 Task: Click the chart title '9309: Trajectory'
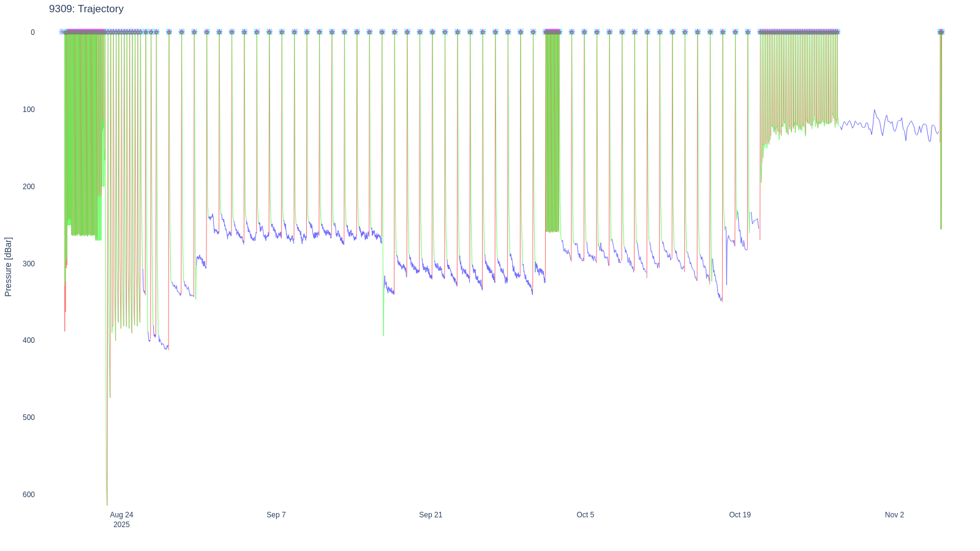pyautogui.click(x=86, y=9)
